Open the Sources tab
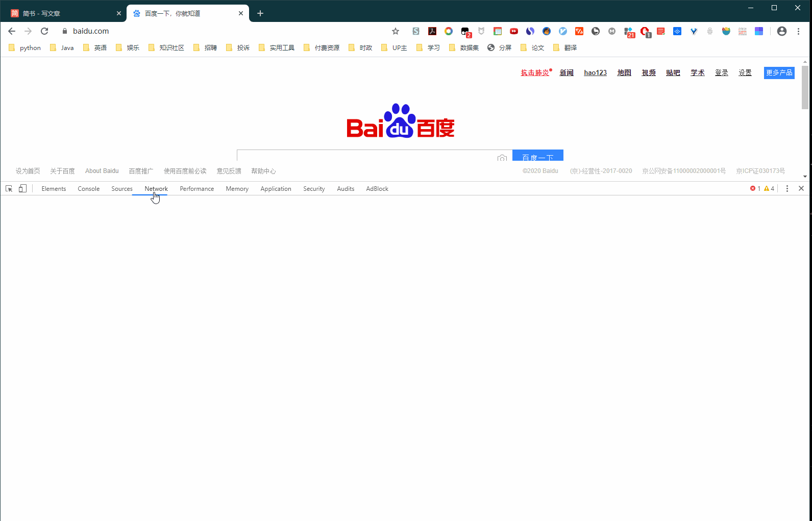The height and width of the screenshot is (521, 812). (122, 189)
